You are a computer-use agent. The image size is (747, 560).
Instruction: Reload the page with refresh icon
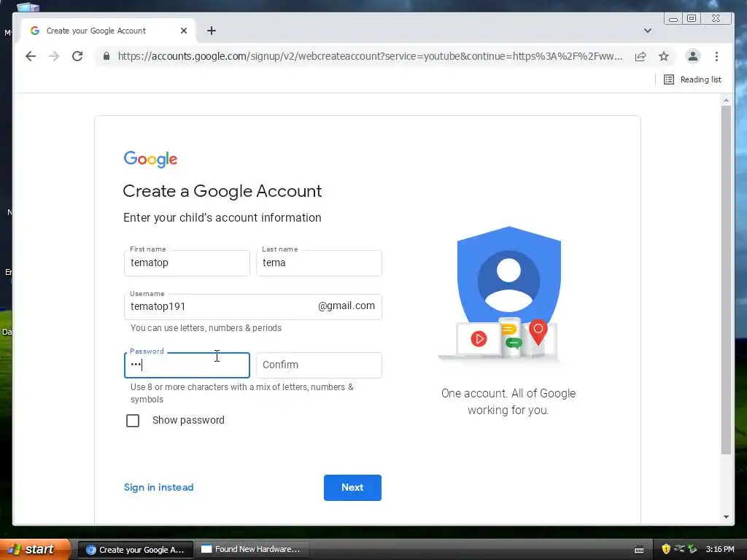click(x=77, y=56)
